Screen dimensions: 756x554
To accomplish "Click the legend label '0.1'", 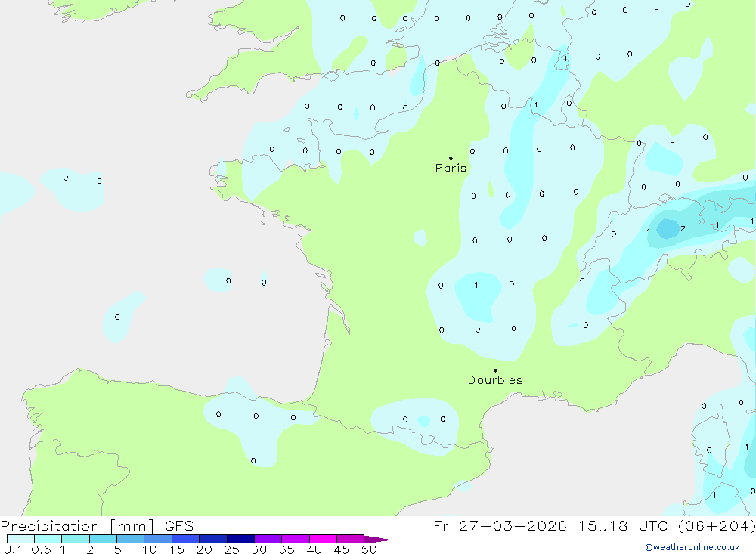I will (13, 549).
